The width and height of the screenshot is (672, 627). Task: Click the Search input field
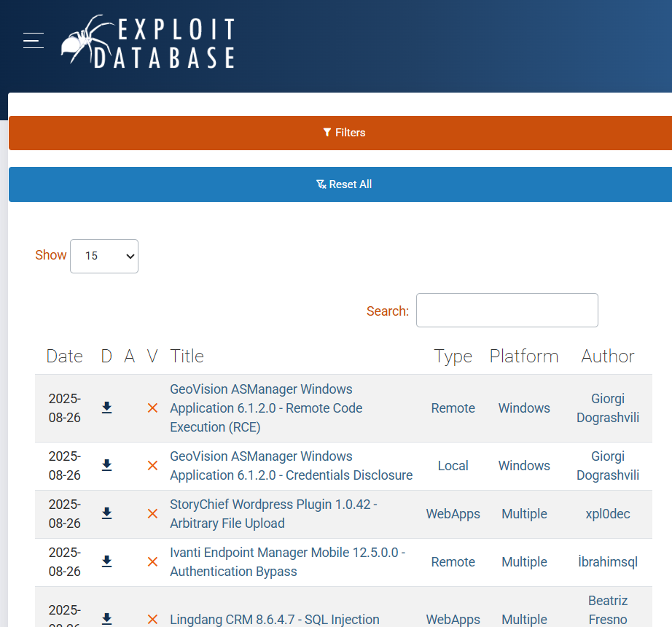tap(507, 311)
